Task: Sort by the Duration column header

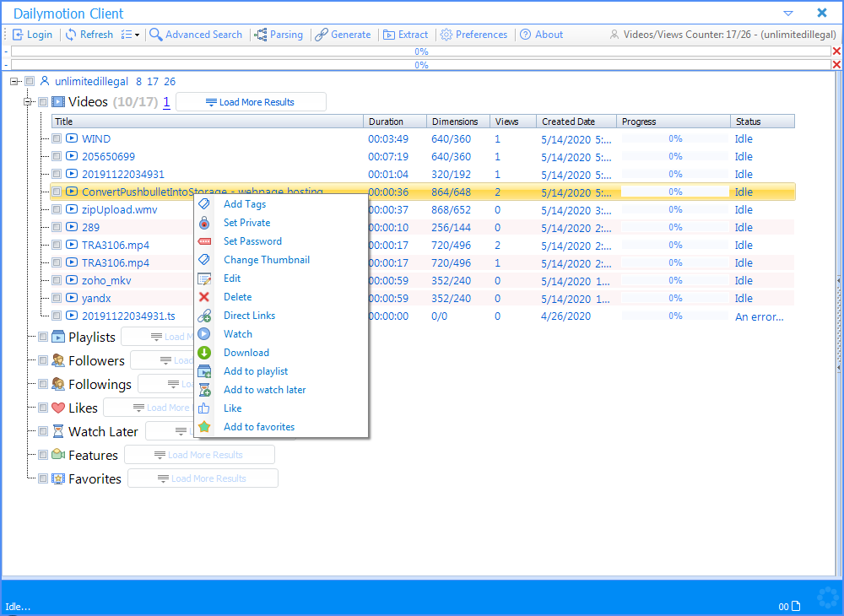Action: click(x=395, y=122)
